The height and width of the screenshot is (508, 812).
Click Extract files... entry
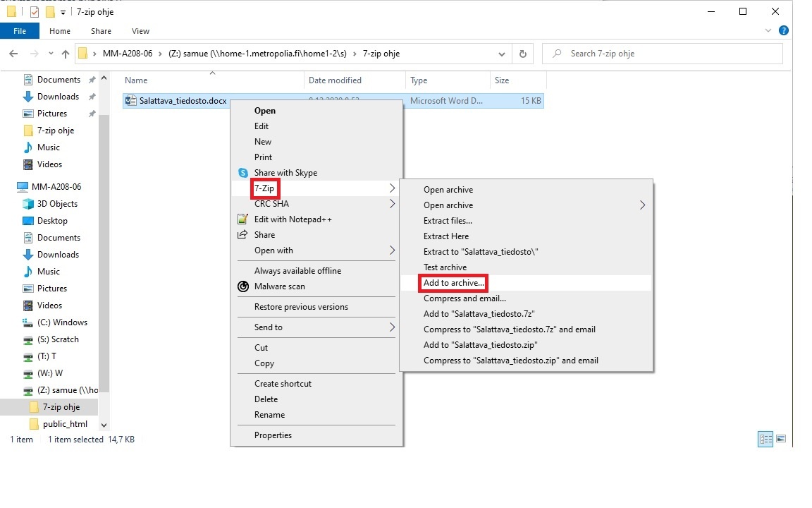click(448, 221)
